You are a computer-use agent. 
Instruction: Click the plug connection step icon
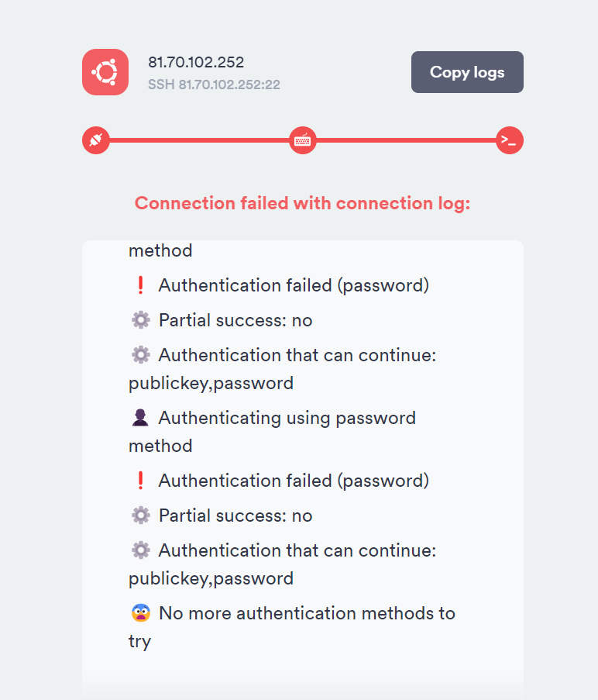point(96,140)
